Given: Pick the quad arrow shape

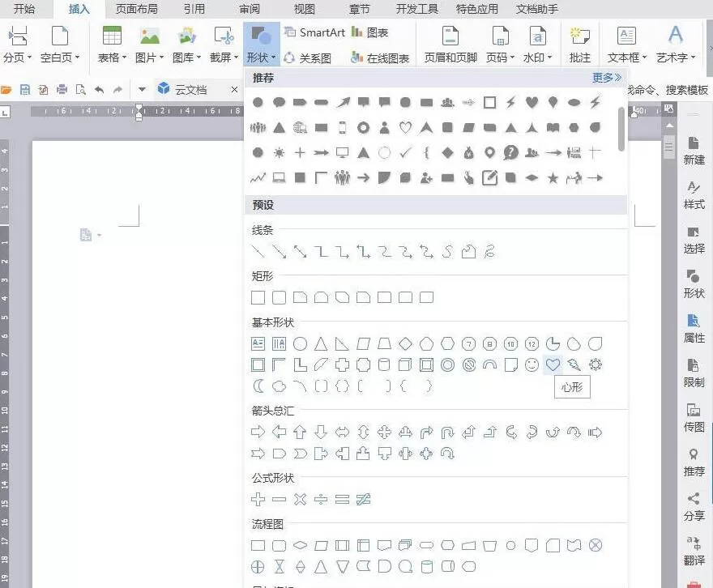Looking at the screenshot, I should click(x=384, y=432).
